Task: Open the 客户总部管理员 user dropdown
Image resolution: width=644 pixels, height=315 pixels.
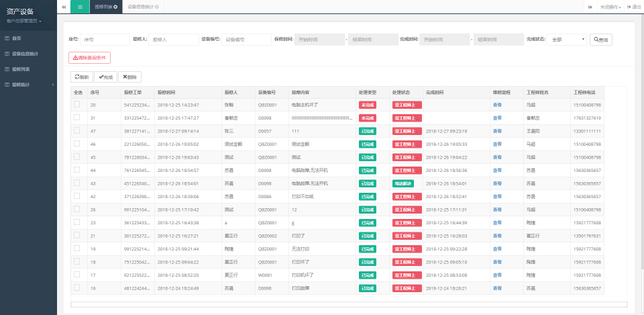Action: pos(24,21)
